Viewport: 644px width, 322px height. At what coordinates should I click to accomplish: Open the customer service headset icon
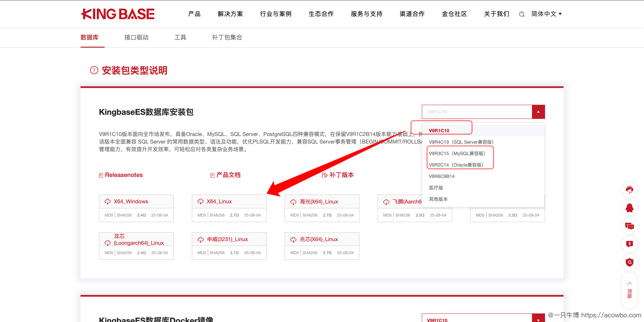pos(629,190)
